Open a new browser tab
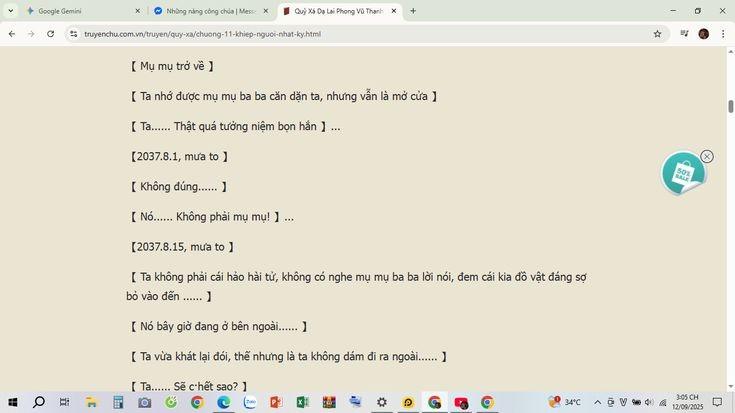This screenshot has width=735, height=413. click(x=413, y=11)
